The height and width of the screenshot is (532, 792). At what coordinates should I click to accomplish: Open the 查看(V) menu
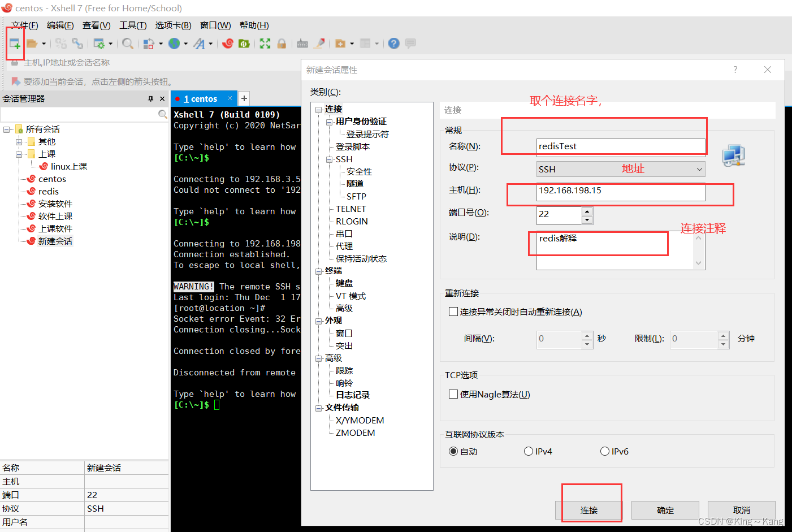click(96, 25)
